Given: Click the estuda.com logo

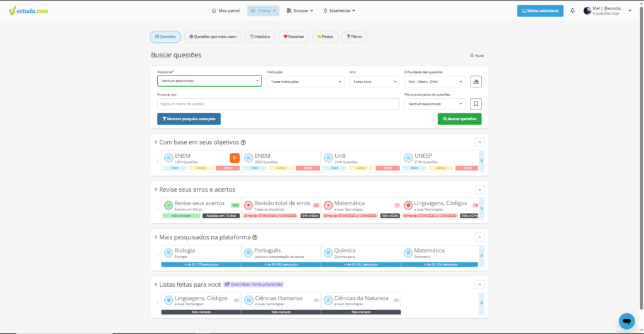Looking at the screenshot, I should pyautogui.click(x=28, y=11).
